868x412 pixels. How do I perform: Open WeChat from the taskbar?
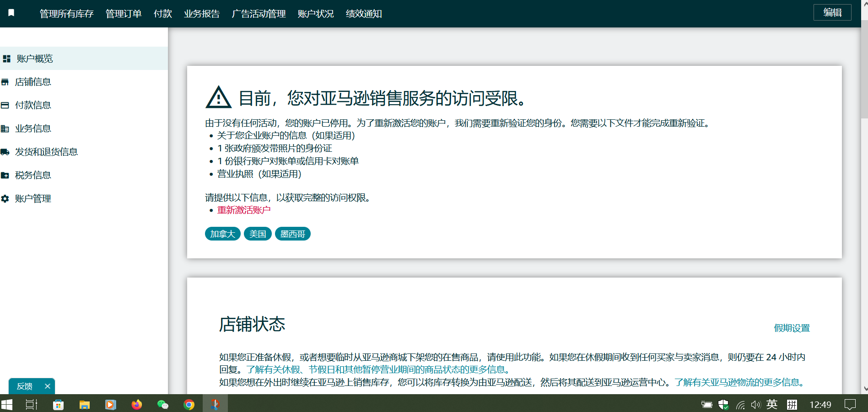point(162,405)
